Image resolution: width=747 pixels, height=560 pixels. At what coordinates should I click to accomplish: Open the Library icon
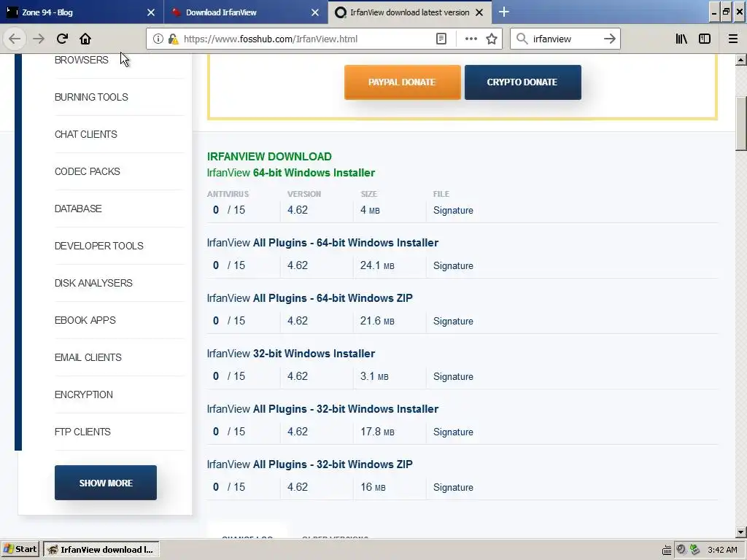tap(681, 39)
